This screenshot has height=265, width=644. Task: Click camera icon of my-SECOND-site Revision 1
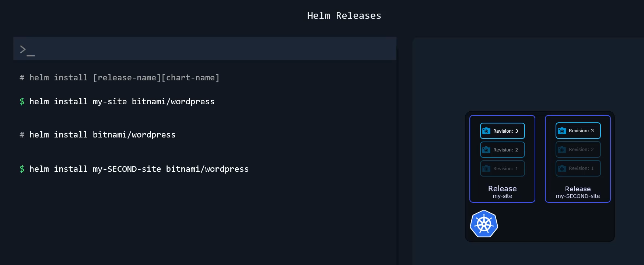point(562,168)
